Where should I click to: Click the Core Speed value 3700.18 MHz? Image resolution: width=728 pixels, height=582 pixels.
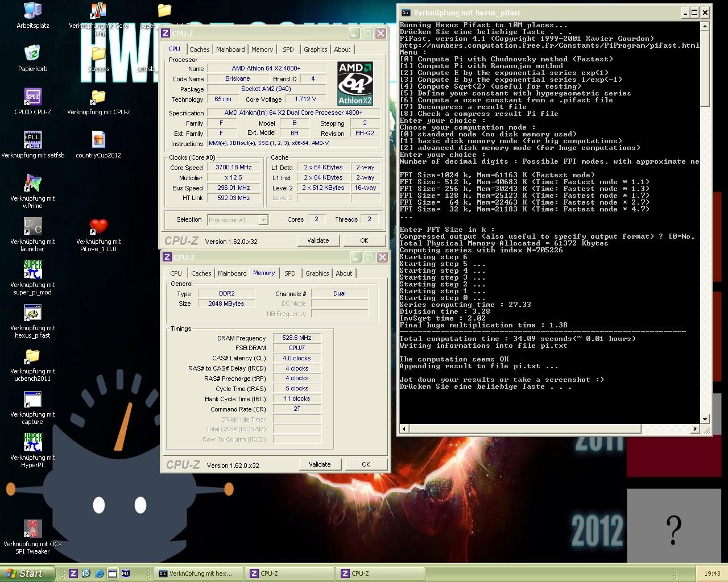point(233,168)
